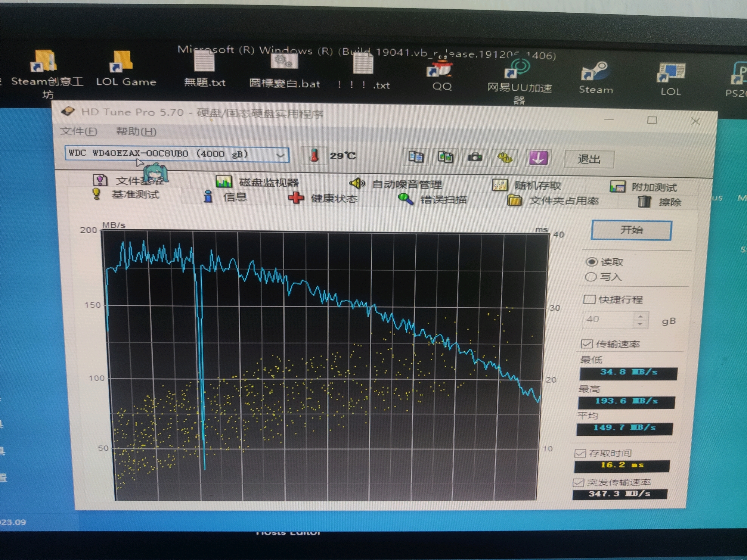Click the purple download arrow icon
The height and width of the screenshot is (560, 747).
[x=538, y=159]
